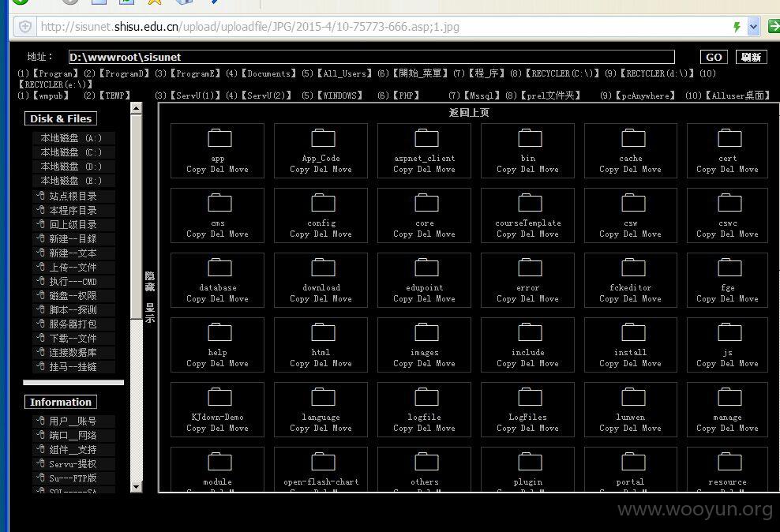Viewport: 780px width, 532px height.
Task: Open Servu-提权 information item
Action: 73,464
